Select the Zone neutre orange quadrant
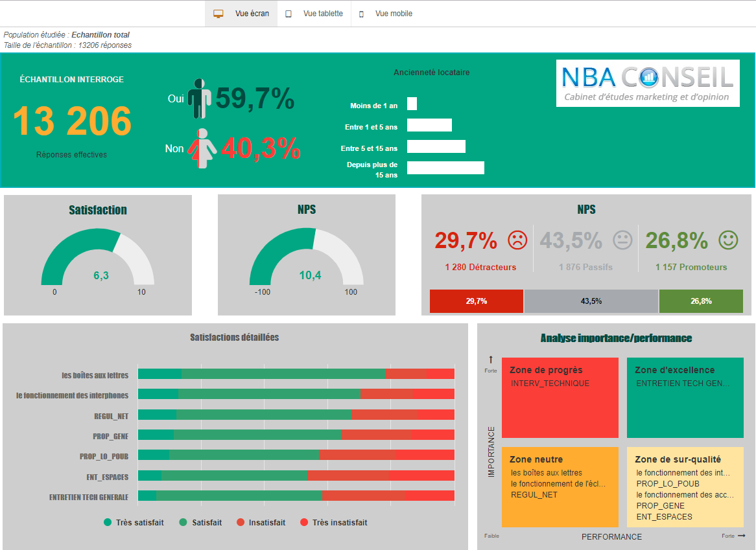The width and height of the screenshot is (756, 550). click(x=560, y=487)
